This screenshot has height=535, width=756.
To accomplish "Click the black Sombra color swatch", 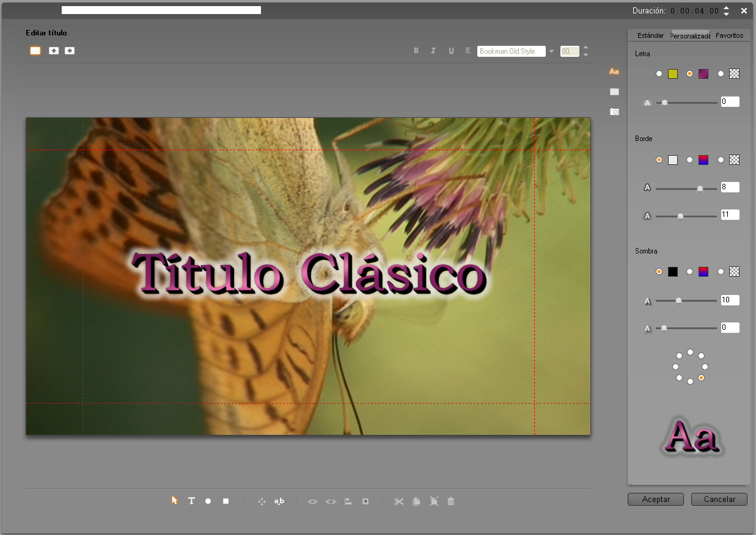I will point(673,272).
